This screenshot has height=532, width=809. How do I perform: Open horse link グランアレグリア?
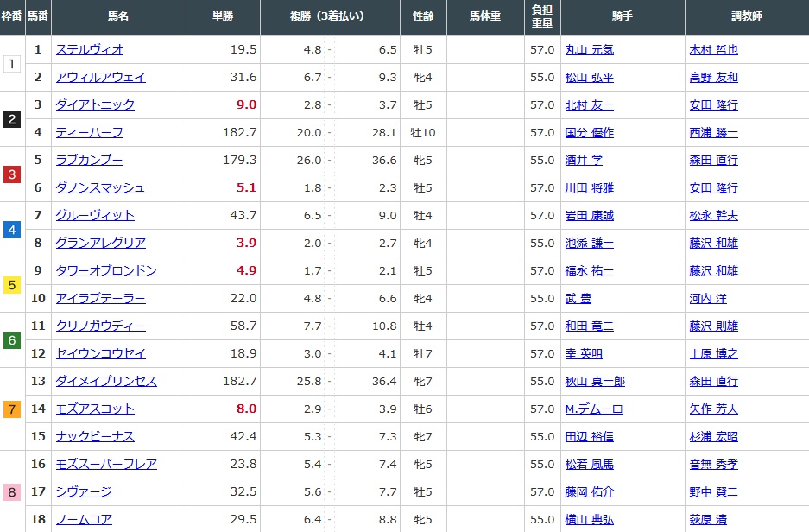(100, 244)
